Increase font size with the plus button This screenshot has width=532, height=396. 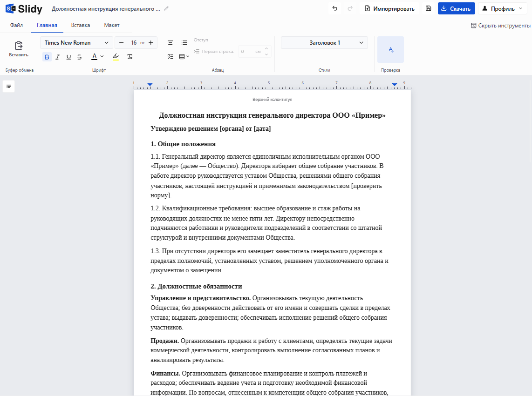click(150, 43)
